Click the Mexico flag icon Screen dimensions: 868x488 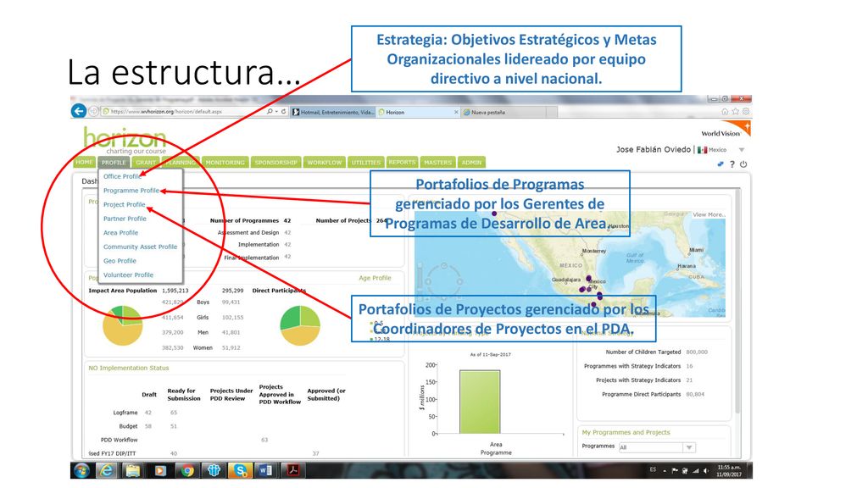(x=702, y=150)
